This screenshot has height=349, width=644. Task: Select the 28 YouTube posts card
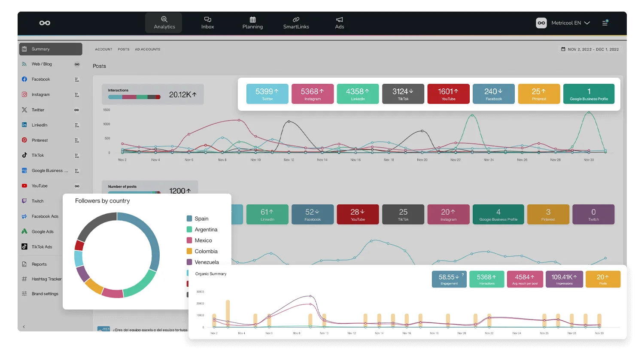[x=358, y=215]
